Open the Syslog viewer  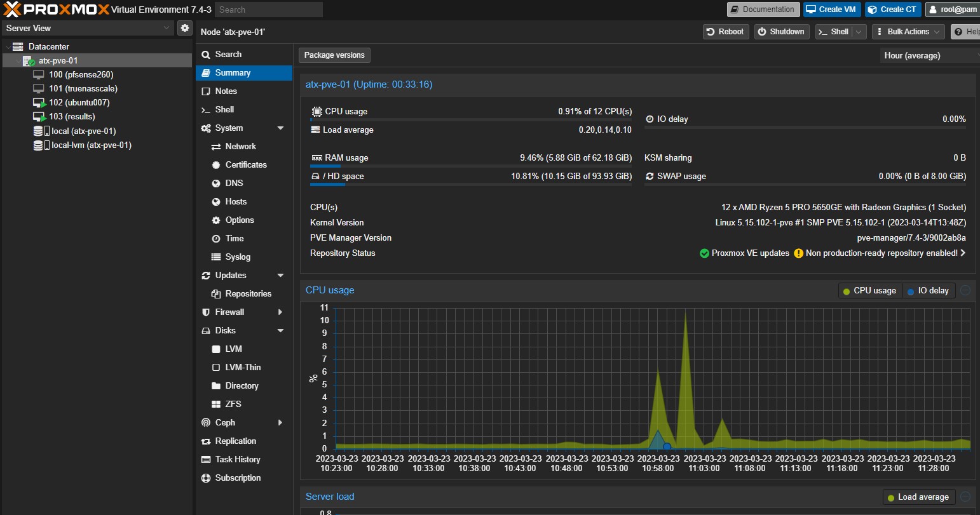click(x=237, y=257)
